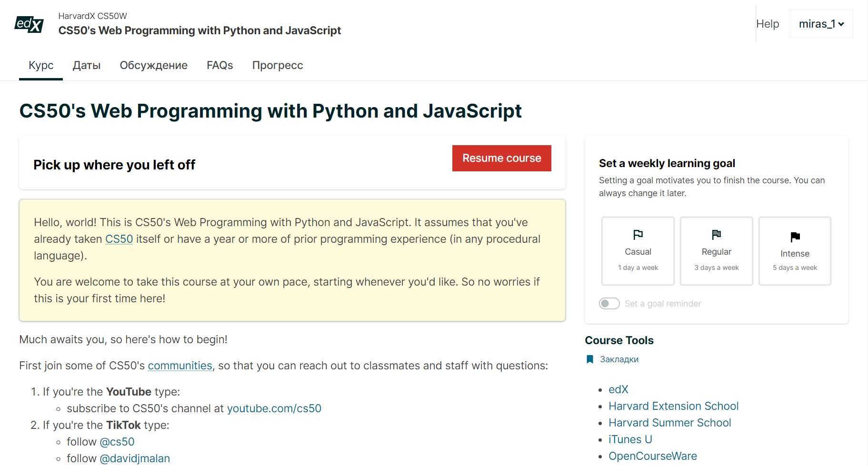This screenshot has height=466, width=868.
Task: Click 'Much awaits you' paragraph text
Action: tap(123, 339)
